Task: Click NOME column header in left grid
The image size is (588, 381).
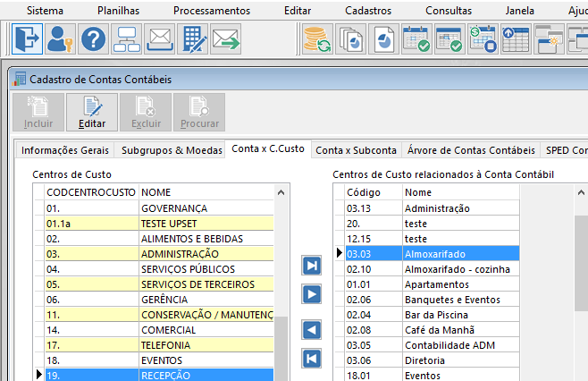Action: pos(206,192)
